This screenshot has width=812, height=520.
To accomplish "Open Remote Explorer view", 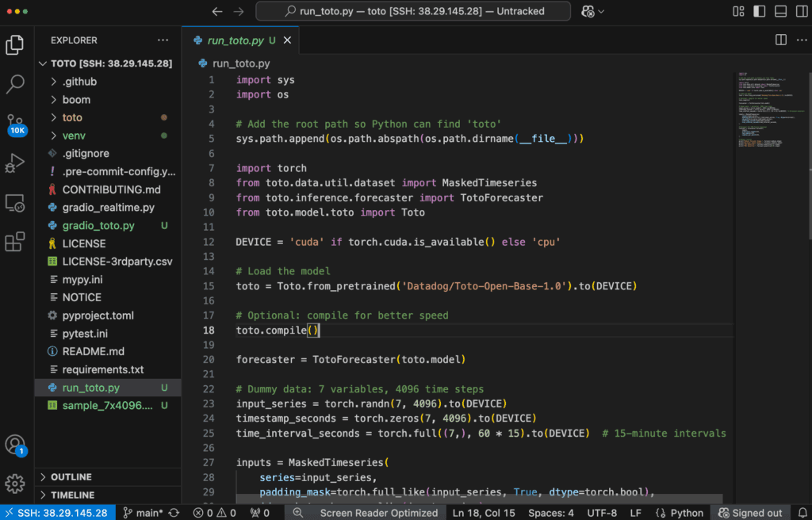I will click(15, 203).
